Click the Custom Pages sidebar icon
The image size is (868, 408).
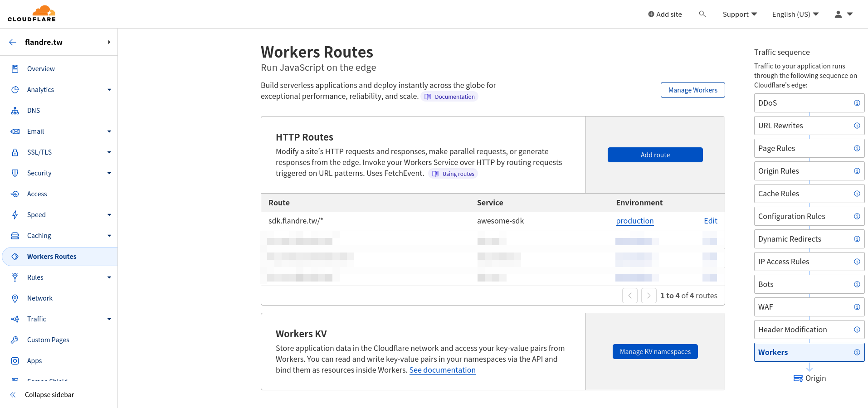[x=15, y=340]
